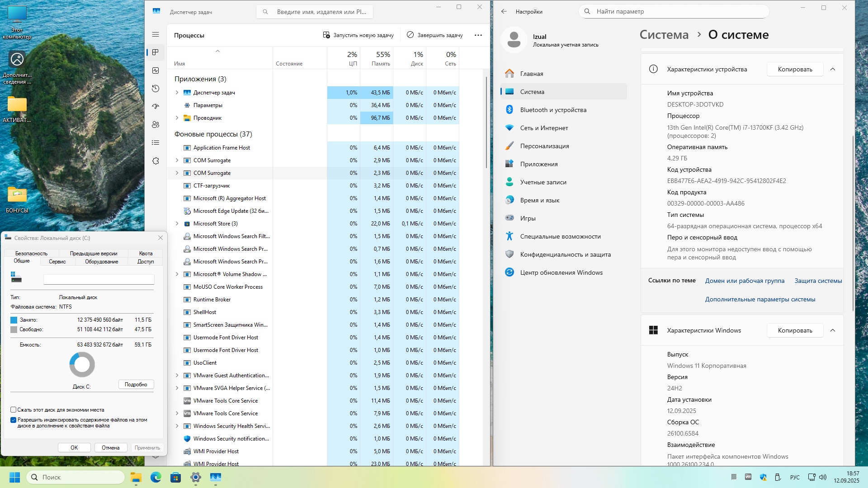Select Processes icon in Task Manager sidebar
868x488 pixels.
pos(156,52)
